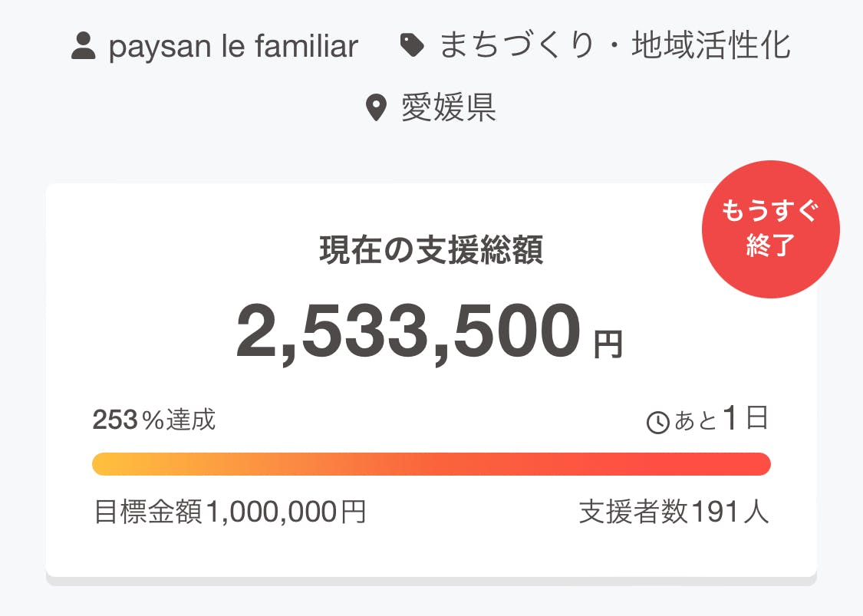This screenshot has height=616, width=863.
Task: Click the 1,000,000円 goal value
Action: click(x=285, y=512)
